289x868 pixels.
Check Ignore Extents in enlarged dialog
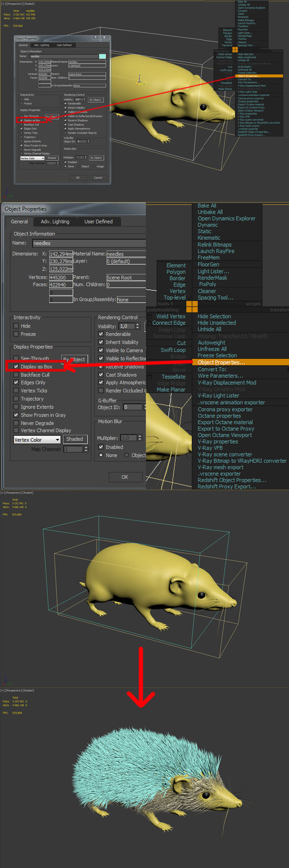tap(16, 407)
